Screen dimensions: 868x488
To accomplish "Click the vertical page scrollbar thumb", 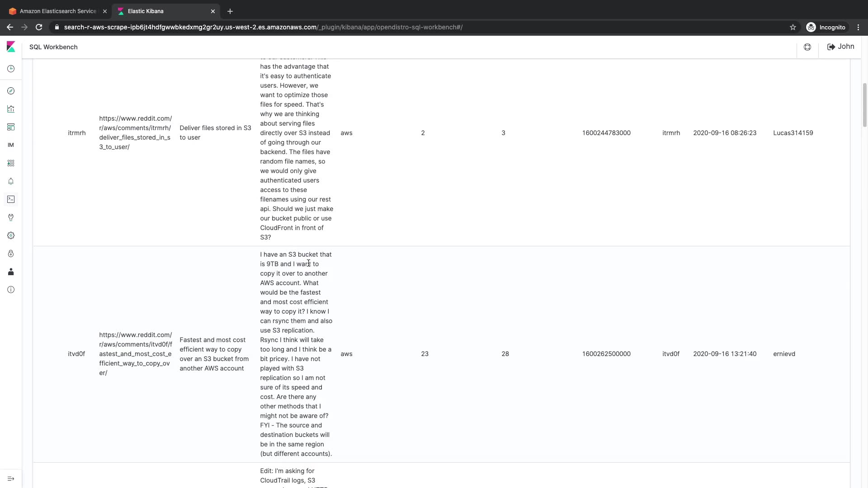I will click(865, 104).
